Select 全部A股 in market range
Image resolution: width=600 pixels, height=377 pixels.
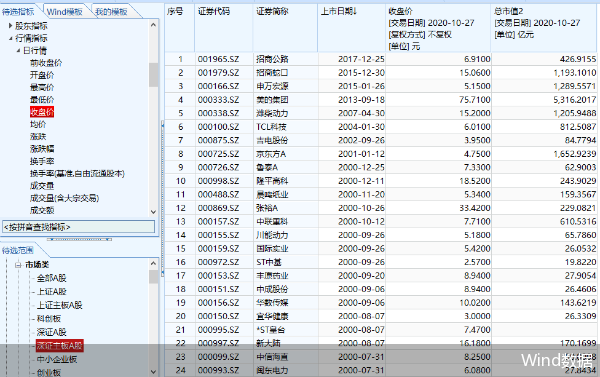(52, 278)
